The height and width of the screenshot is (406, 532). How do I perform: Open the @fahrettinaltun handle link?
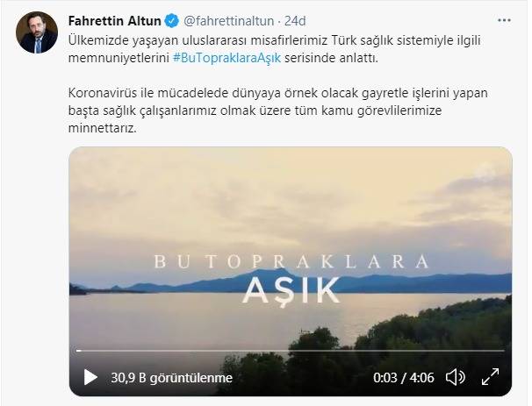pos(228,21)
